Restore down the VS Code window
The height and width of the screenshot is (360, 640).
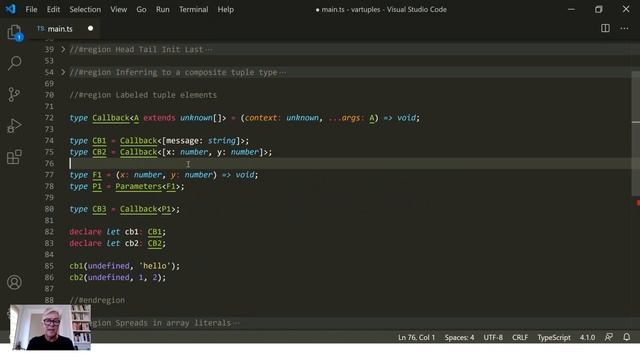tap(598, 9)
